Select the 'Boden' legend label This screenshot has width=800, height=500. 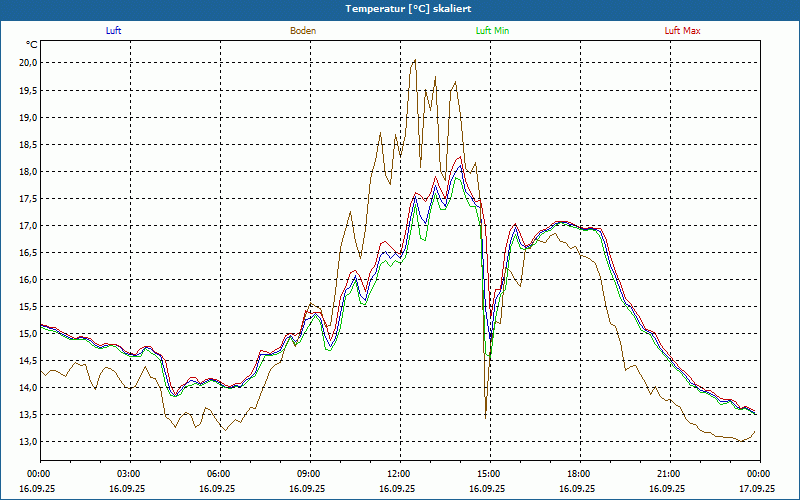coord(303,31)
